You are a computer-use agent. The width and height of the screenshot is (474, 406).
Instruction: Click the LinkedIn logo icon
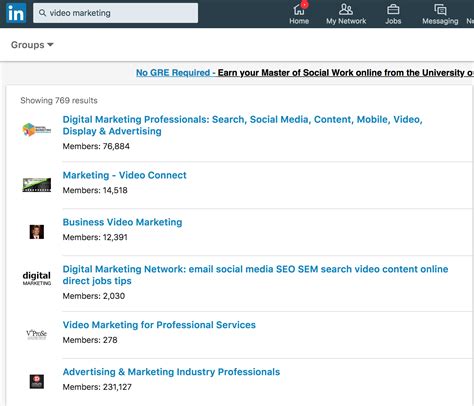[16, 13]
